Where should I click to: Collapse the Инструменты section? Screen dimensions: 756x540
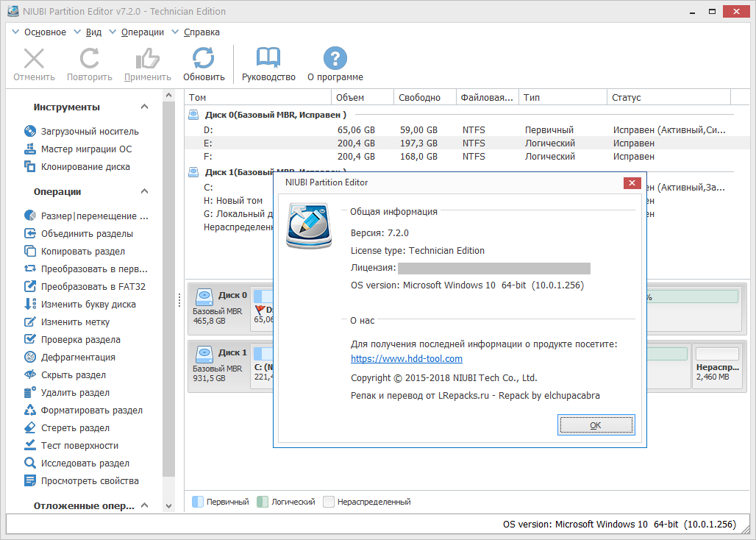point(145,107)
